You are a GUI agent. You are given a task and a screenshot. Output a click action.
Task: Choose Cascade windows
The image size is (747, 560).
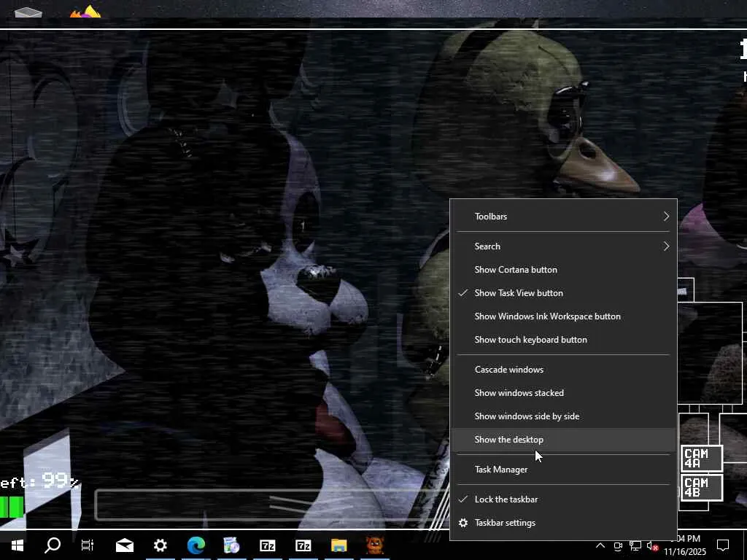[x=563, y=370]
